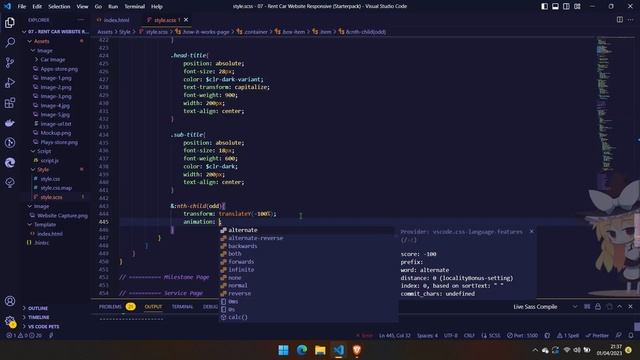Viewport: 640px width, 360px height.
Task: Open Mockup.png in the explorer
Action: coord(55,133)
